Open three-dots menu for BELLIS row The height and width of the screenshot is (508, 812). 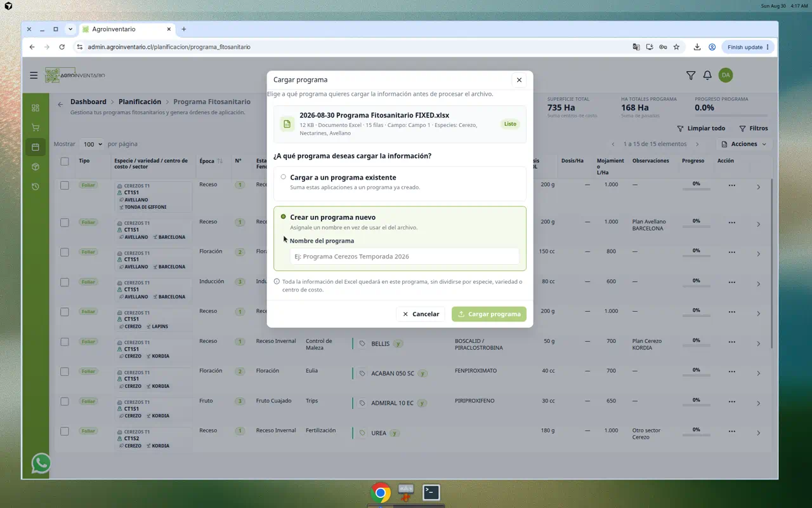coord(731,342)
